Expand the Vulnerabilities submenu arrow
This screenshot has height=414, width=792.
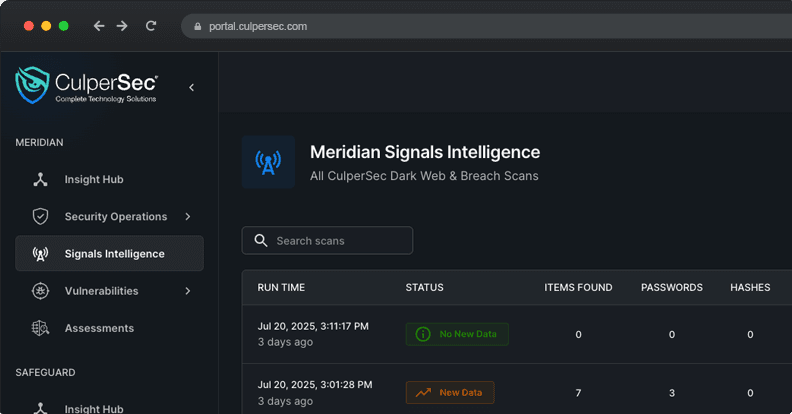coord(188,291)
